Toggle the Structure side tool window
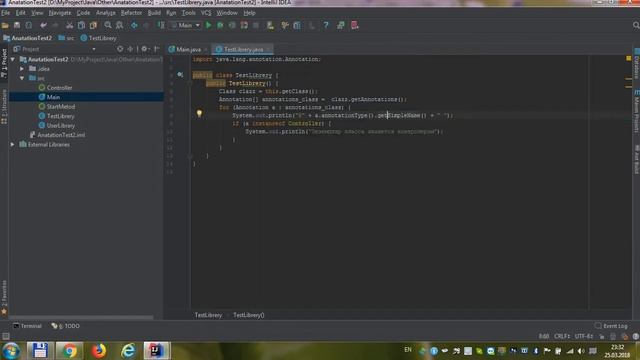This screenshot has height=360, width=640. pos(4,106)
